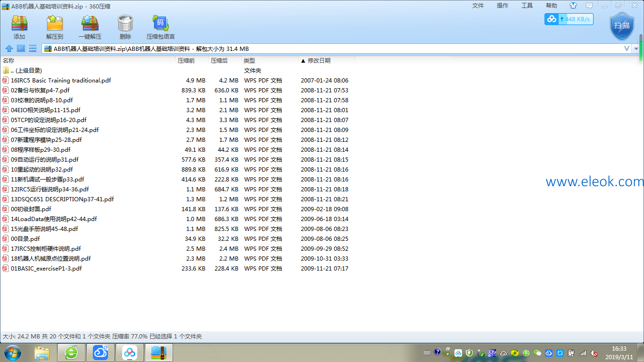
Task: Switch to the list view mode
Action: (x=33, y=49)
